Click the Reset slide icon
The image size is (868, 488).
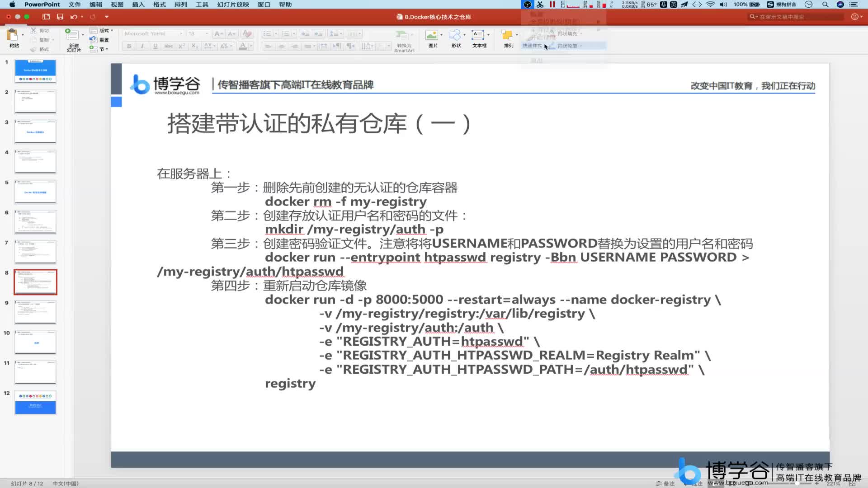tap(93, 40)
